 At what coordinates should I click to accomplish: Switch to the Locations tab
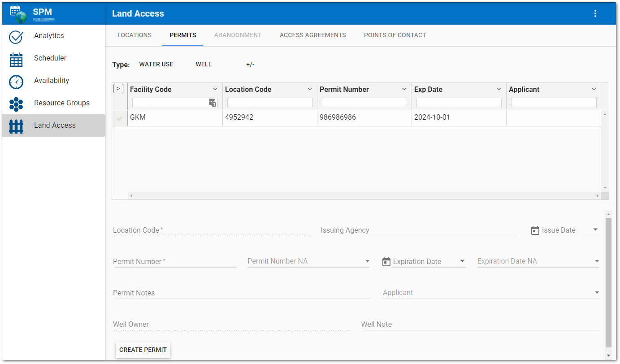click(134, 35)
